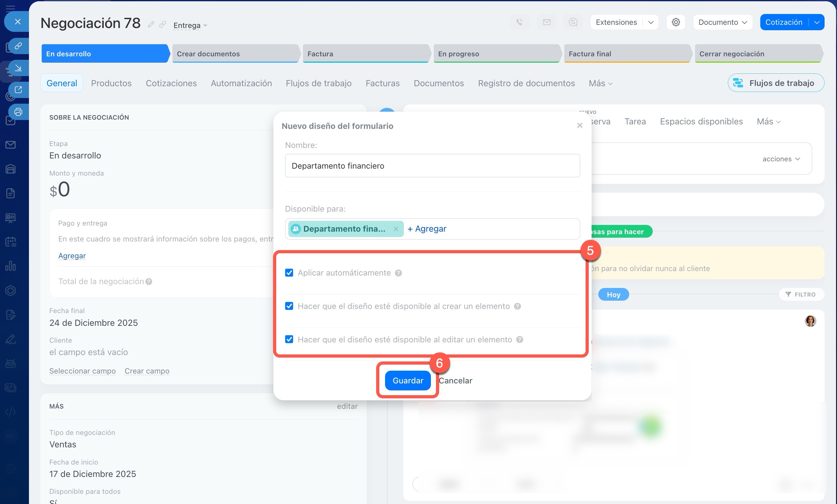Image resolution: width=837 pixels, height=504 pixels.
Task: Remove Departamento financiero chip with its X
Action: tap(396, 229)
